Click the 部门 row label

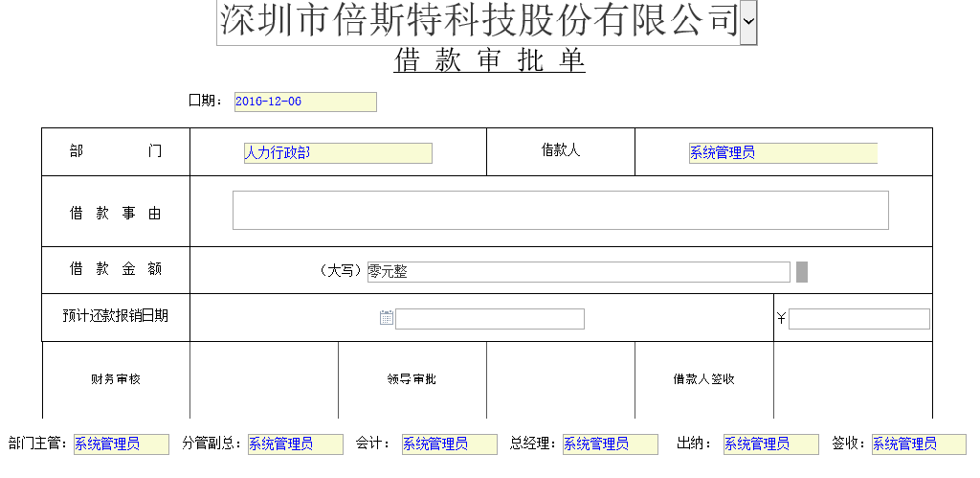(116, 150)
